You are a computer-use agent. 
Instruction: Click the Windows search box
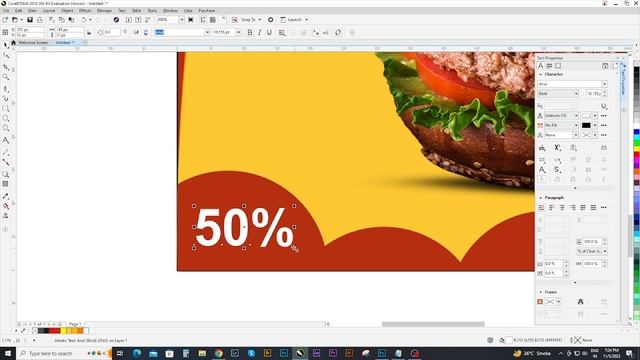pos(64,353)
